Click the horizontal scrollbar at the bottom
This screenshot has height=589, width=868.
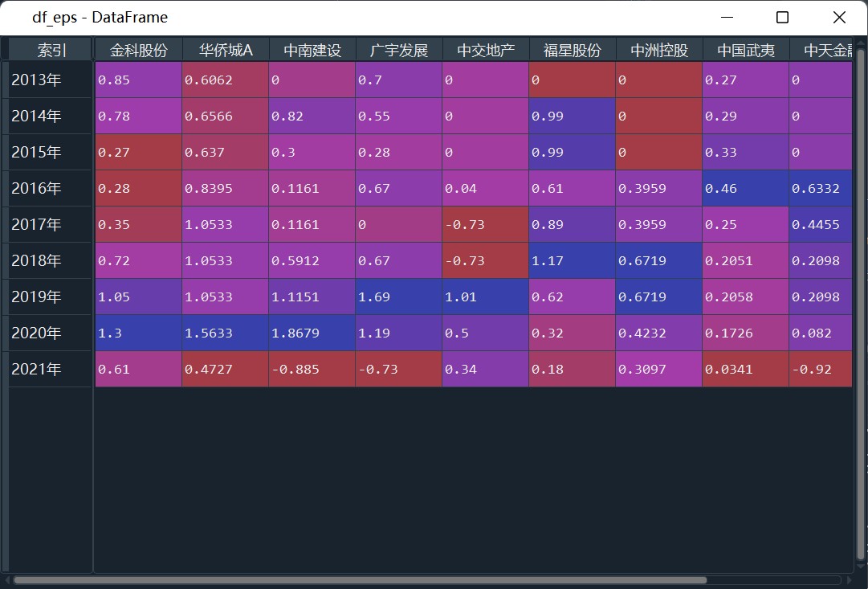(360, 579)
